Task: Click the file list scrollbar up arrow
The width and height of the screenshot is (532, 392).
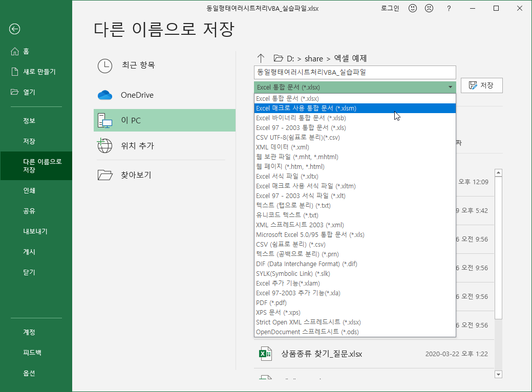Action: pyautogui.click(x=498, y=172)
